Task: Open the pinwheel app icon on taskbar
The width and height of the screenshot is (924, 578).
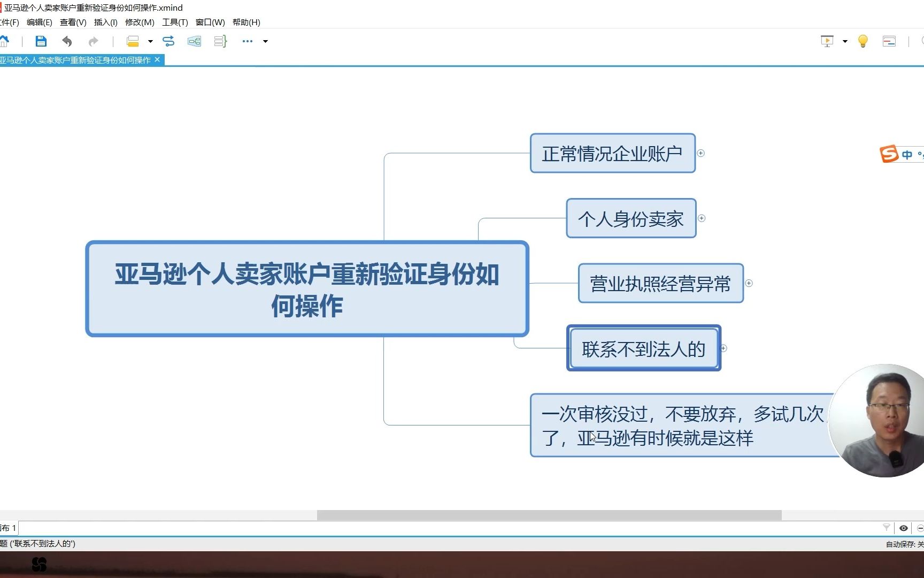Action: pos(39,564)
